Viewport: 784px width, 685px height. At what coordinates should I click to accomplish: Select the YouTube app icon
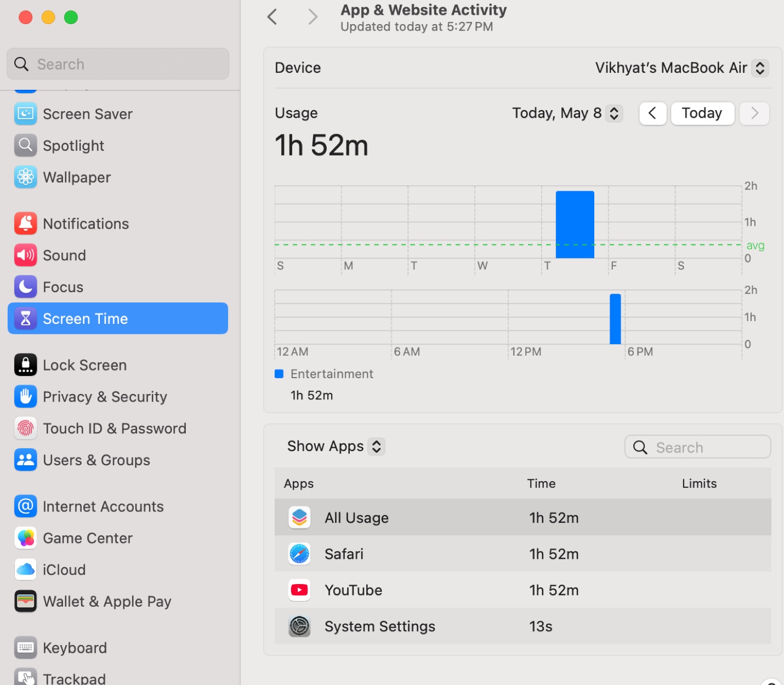299,590
